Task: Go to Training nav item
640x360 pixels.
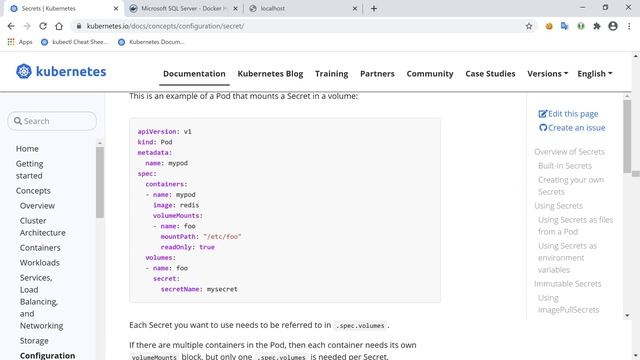Action: pos(331,74)
